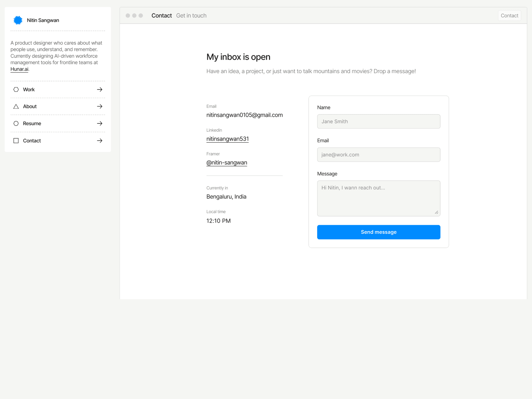
Task: Click the Get in touch subtitle
Action: coord(191,16)
